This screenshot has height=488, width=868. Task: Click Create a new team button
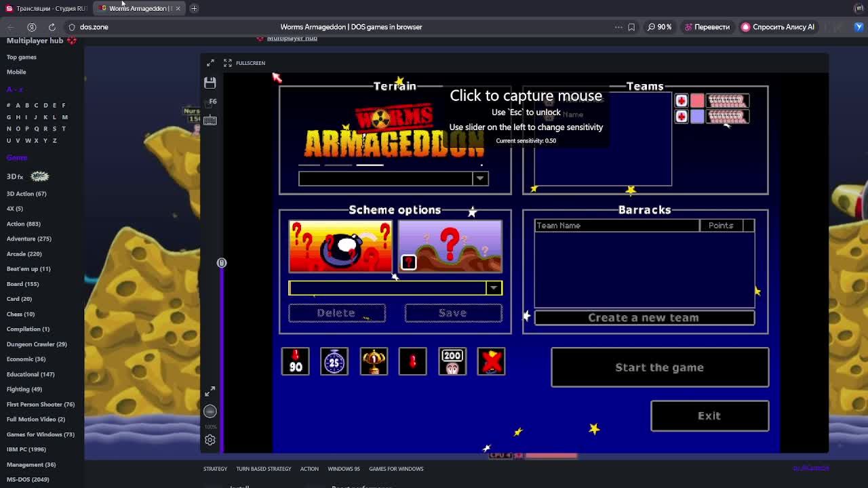coord(644,318)
